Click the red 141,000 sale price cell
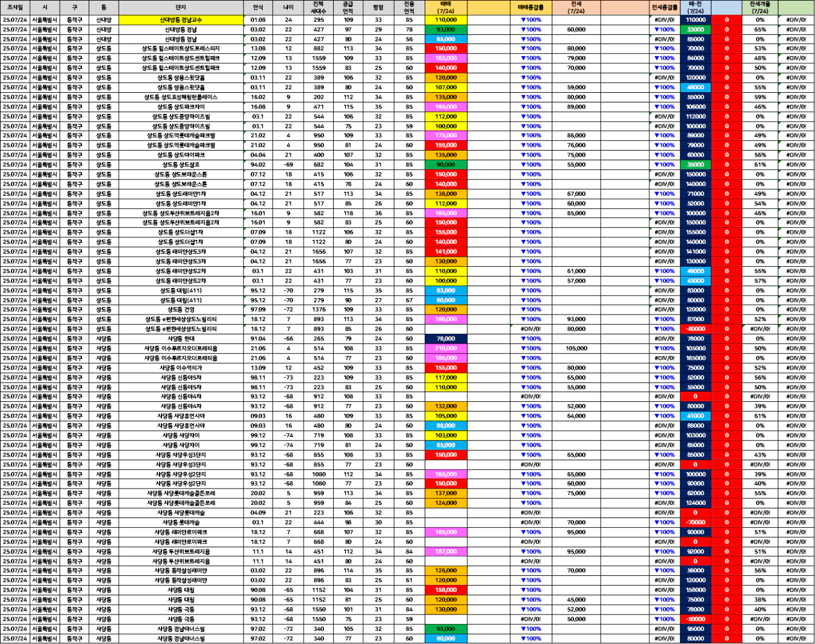 click(446, 252)
